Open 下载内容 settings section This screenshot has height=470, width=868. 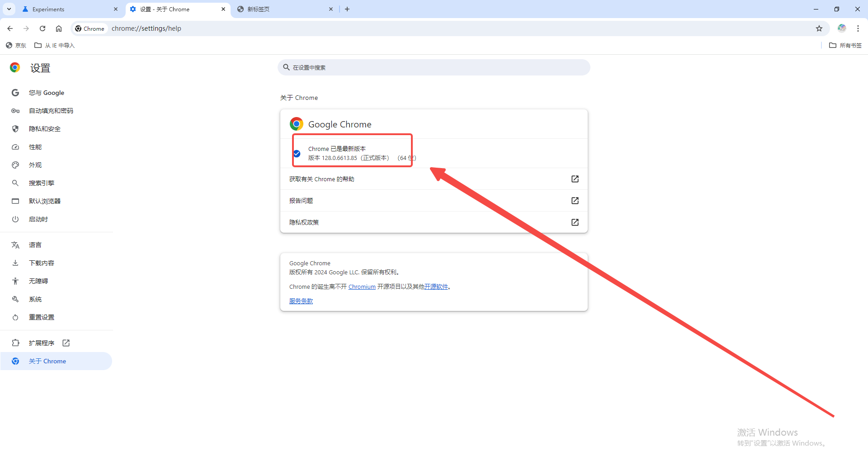(x=57, y=263)
